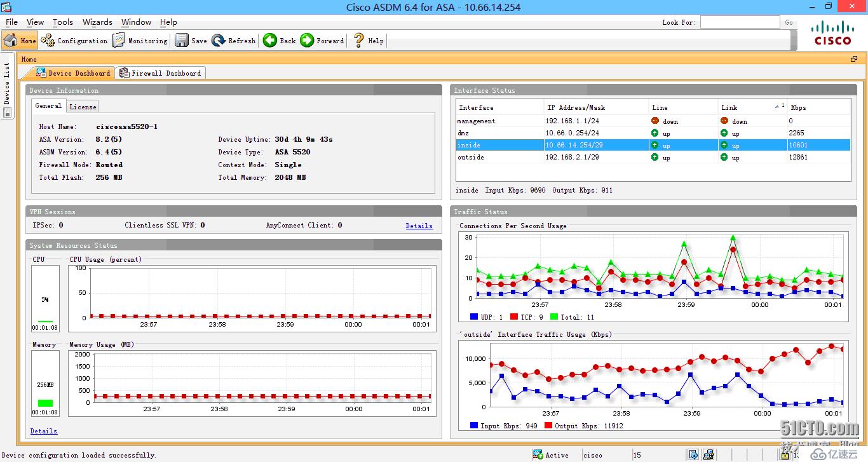Click the Go search button
The image size is (868, 462).
coord(789,22)
